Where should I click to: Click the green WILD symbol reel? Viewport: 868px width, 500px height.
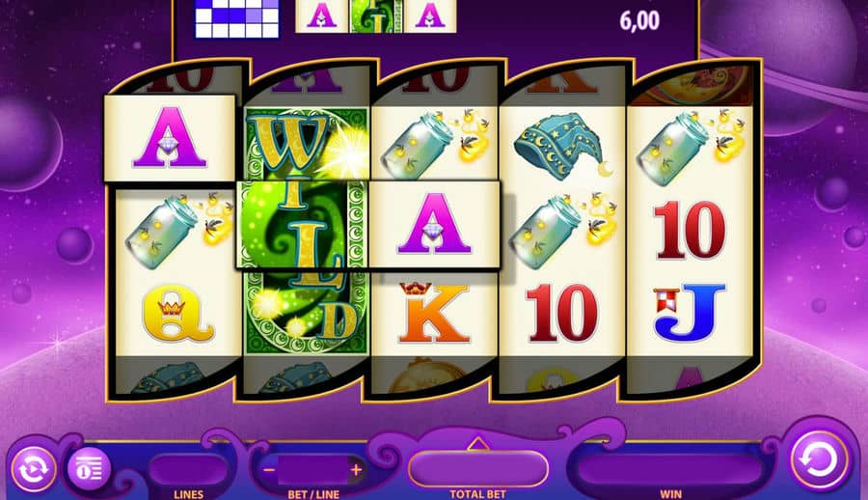coord(306,230)
